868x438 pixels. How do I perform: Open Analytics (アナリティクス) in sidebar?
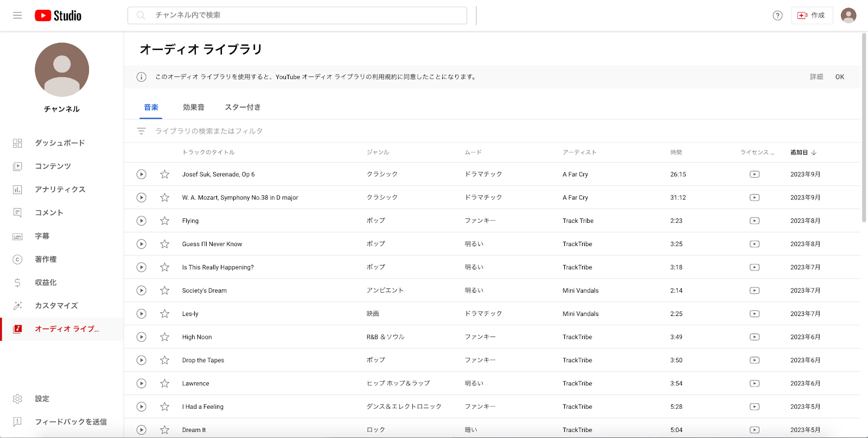tap(60, 189)
